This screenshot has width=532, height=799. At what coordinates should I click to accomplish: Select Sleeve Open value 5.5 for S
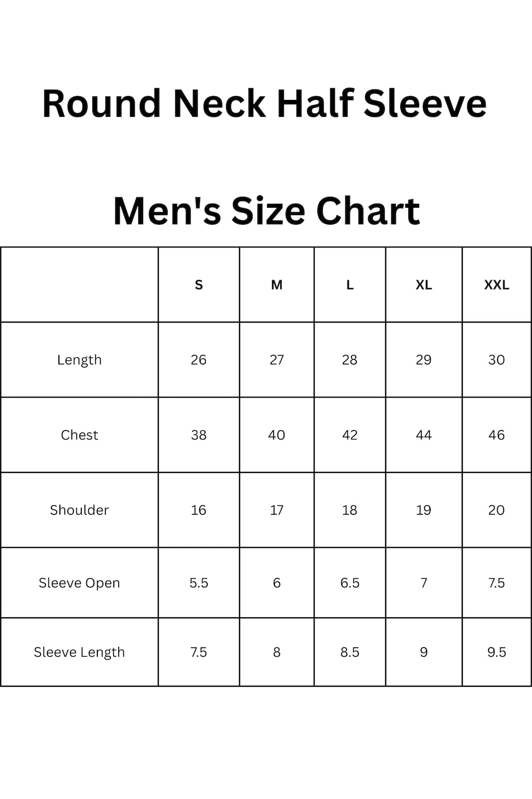click(x=199, y=583)
